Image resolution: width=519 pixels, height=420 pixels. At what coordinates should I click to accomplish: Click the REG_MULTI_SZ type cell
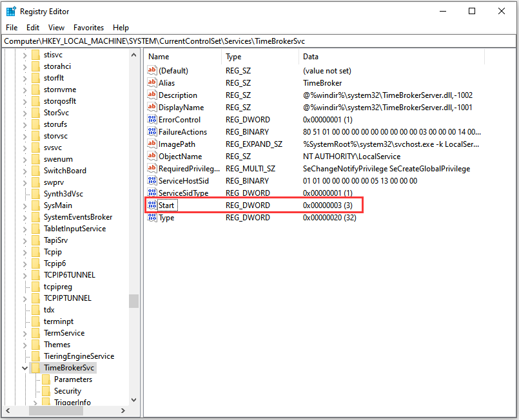250,169
